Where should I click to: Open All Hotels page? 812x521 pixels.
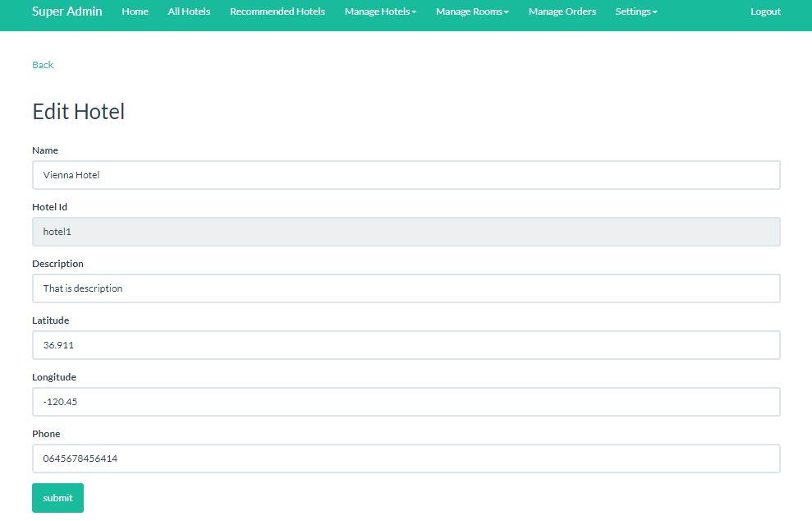click(189, 12)
